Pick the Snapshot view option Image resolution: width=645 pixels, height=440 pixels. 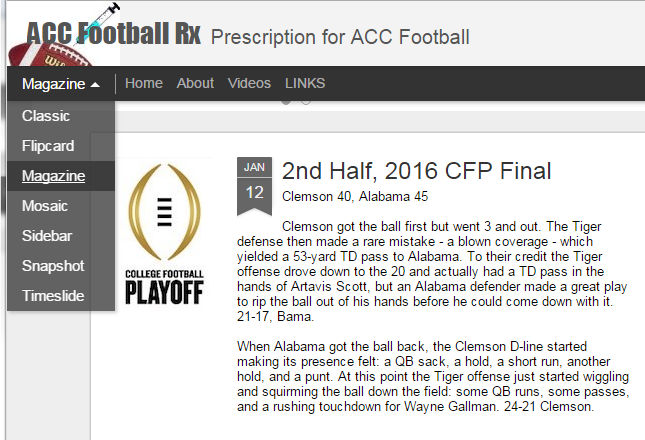[53, 266]
